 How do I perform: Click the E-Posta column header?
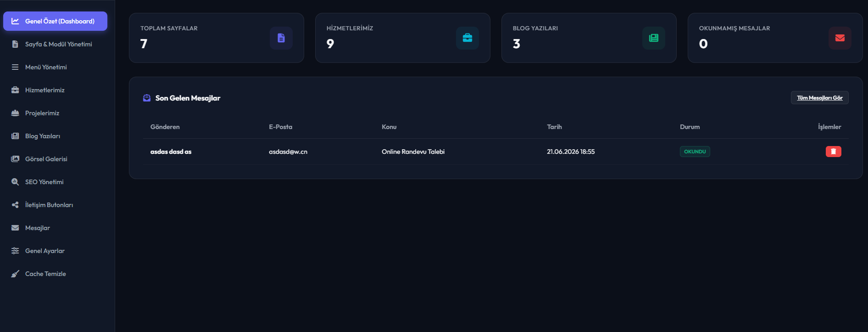281,127
